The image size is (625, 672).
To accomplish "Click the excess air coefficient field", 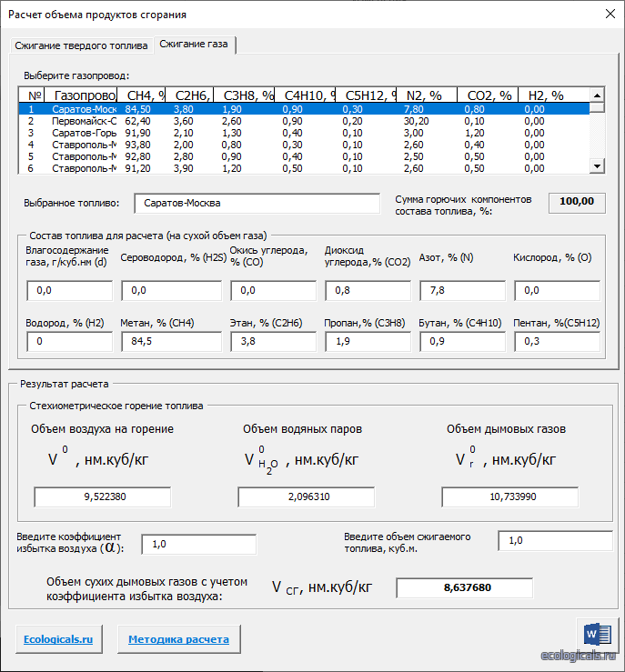I will (x=199, y=545).
